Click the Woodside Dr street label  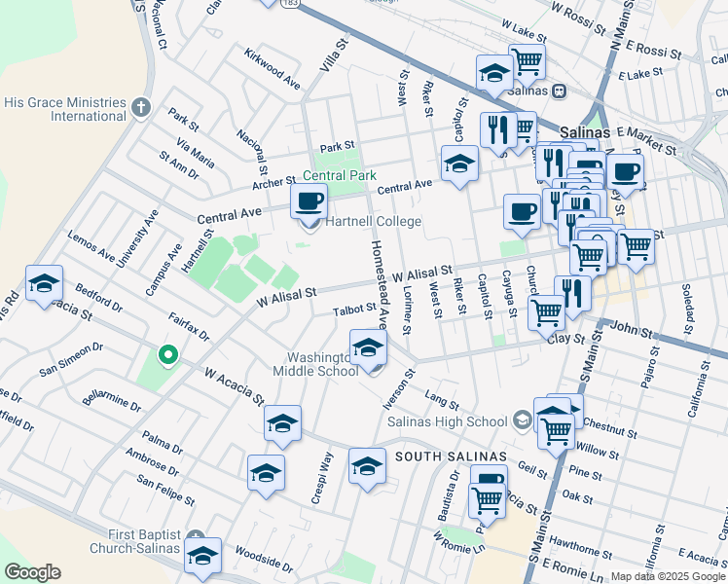264,559
